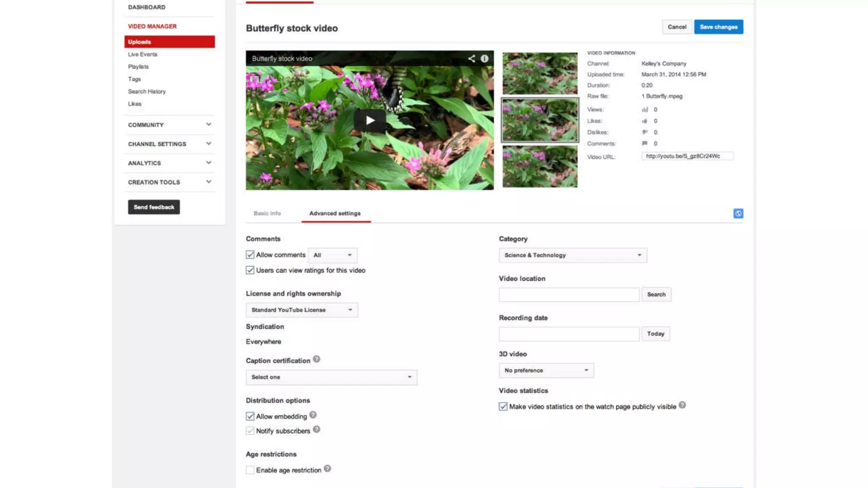Click the Send feedback button
868x488 pixels.
click(x=154, y=207)
